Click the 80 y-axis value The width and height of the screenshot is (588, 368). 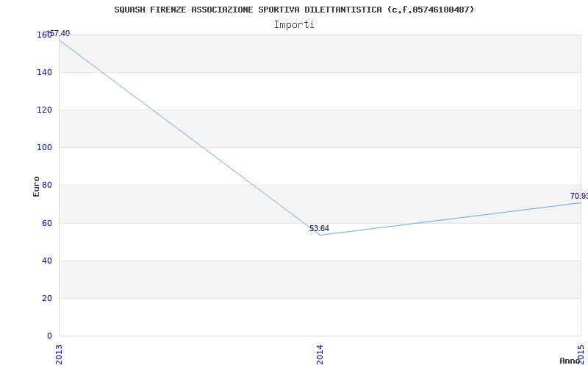point(47,185)
